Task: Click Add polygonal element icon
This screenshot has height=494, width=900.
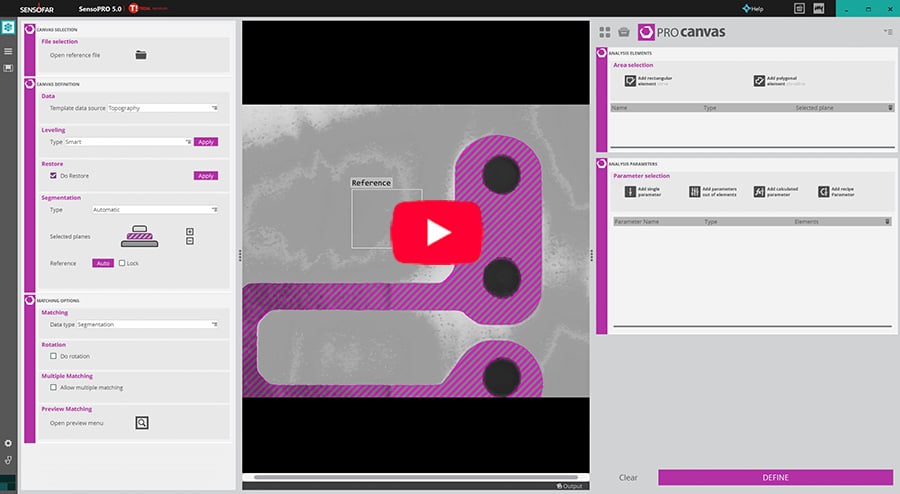Action: pyautogui.click(x=759, y=81)
